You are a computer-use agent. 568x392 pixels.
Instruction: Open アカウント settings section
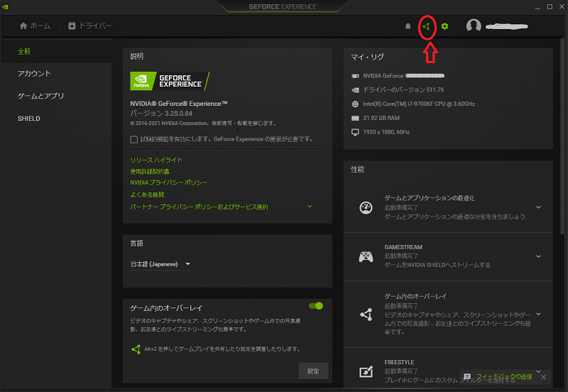(x=34, y=74)
